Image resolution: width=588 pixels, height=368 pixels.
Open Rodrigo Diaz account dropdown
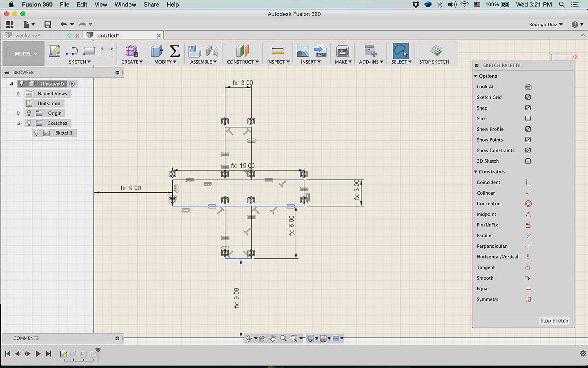point(546,25)
